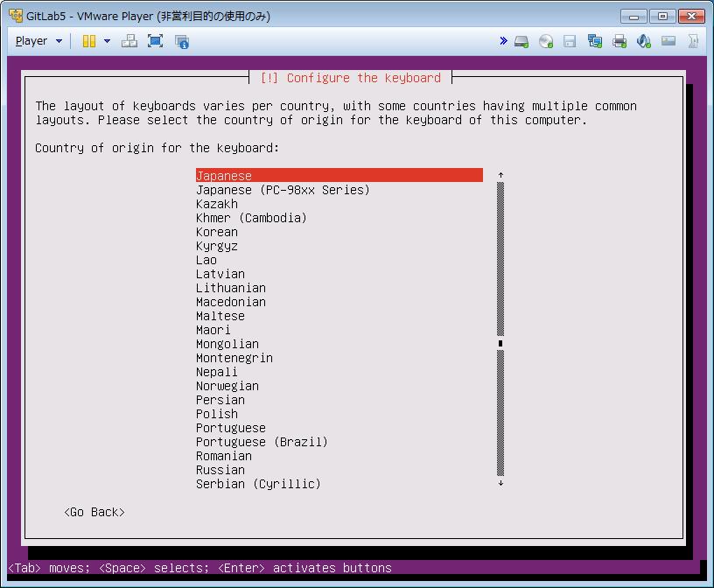Choose Kazakh keyboard layout

[217, 204]
